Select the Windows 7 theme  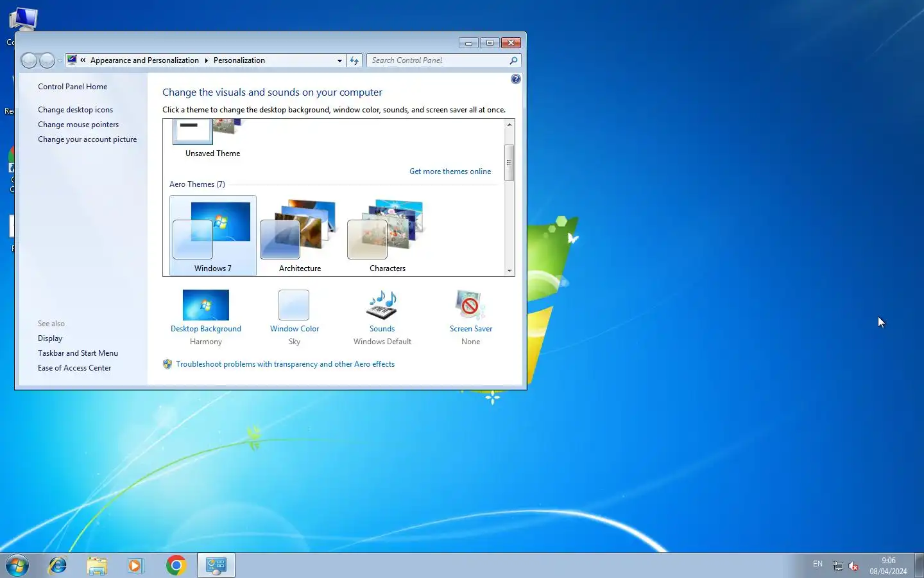click(x=213, y=235)
